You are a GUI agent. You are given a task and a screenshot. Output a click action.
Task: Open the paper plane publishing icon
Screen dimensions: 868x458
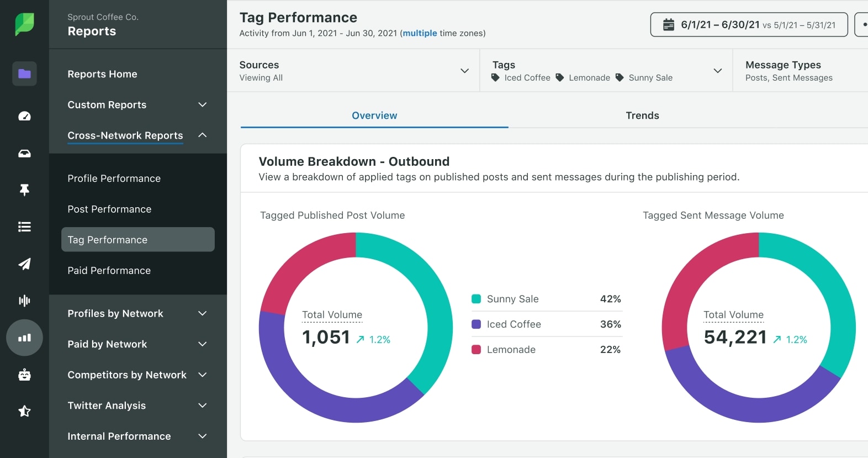[x=24, y=264]
